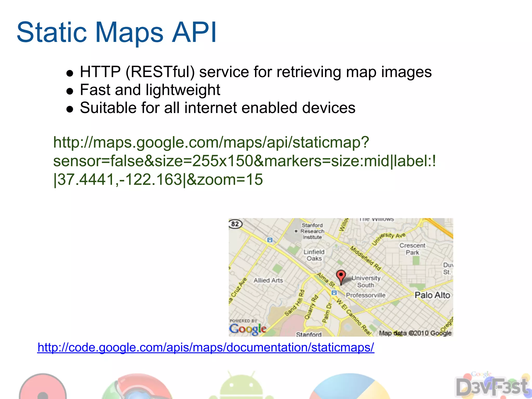Click the 'Fast and lightweight' bullet

(x=150, y=90)
